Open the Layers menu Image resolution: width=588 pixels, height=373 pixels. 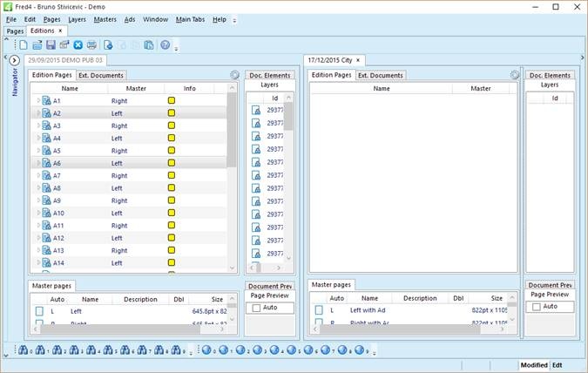77,19
